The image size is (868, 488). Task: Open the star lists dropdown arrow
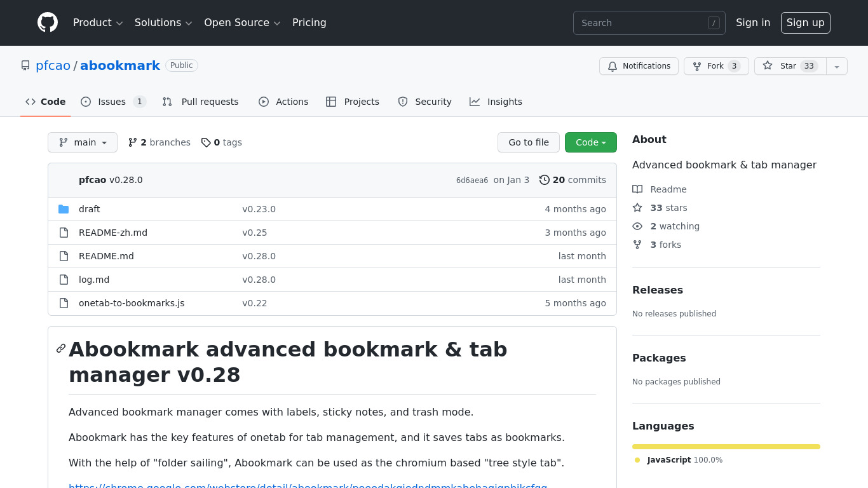[x=837, y=66]
